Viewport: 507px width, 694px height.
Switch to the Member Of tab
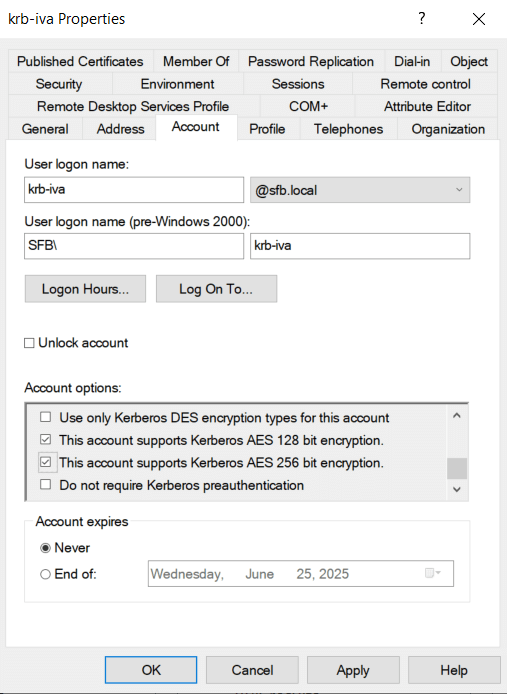196,62
